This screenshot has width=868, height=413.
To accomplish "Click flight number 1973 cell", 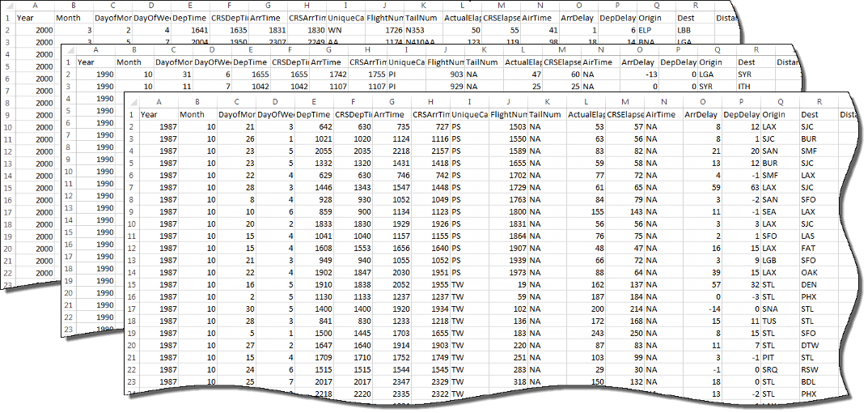I will point(508,272).
